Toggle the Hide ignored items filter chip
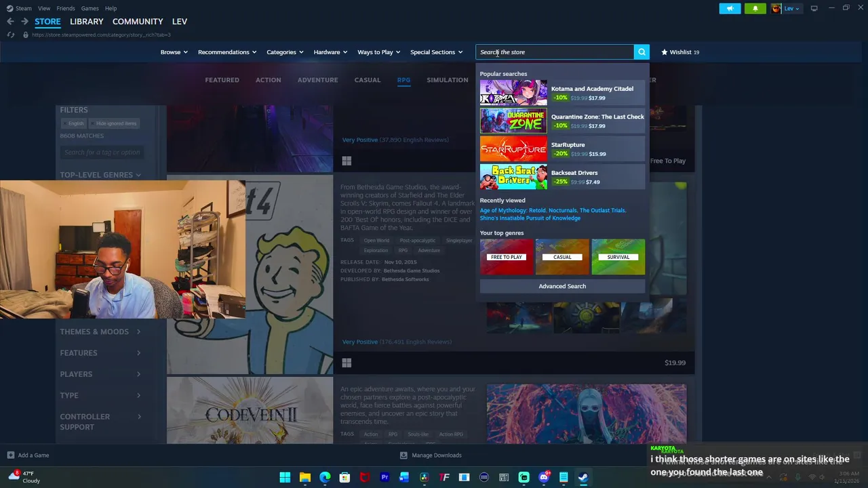 [x=114, y=123]
